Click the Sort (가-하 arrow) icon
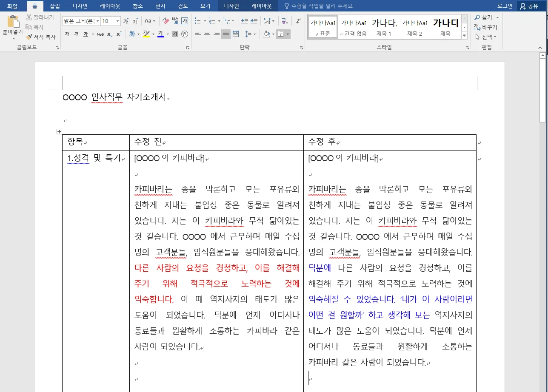548x392 pixels. (285, 21)
